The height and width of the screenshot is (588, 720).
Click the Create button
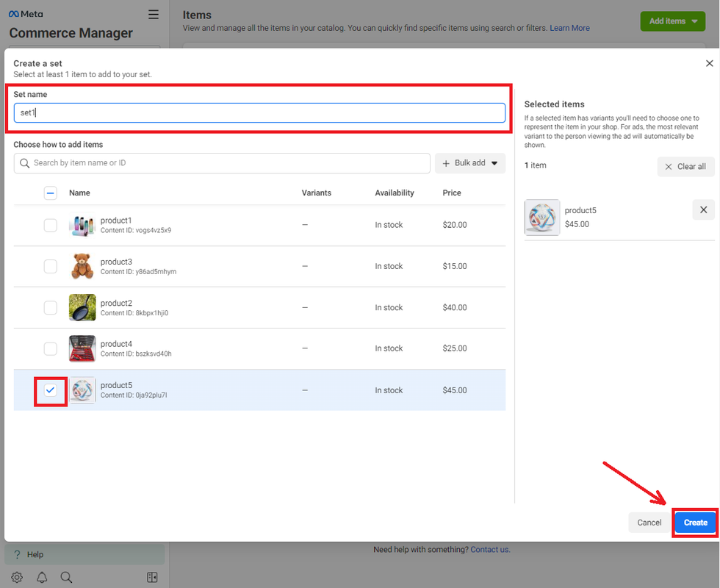[x=695, y=523]
